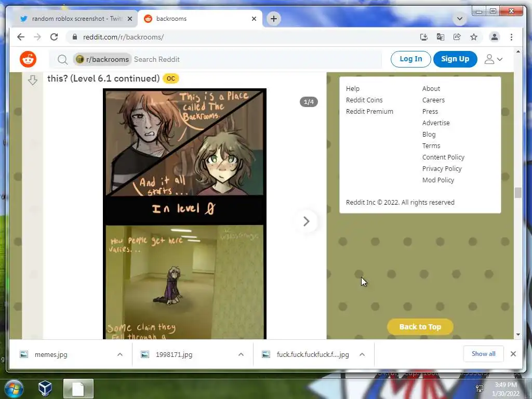The height and width of the screenshot is (399, 532).
Task: Click the install app icon in address bar
Action: pyautogui.click(x=424, y=37)
